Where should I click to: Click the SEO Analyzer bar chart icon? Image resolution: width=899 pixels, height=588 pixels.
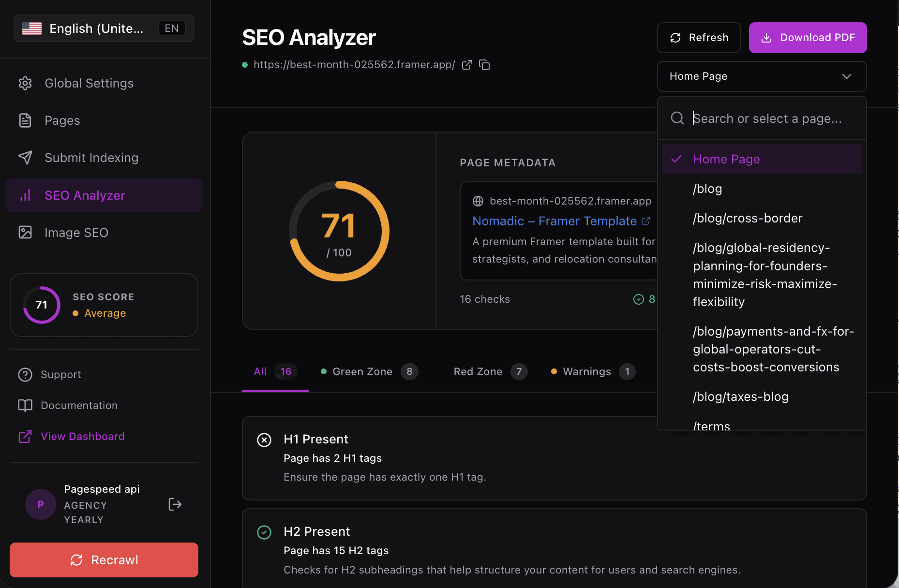pos(25,195)
